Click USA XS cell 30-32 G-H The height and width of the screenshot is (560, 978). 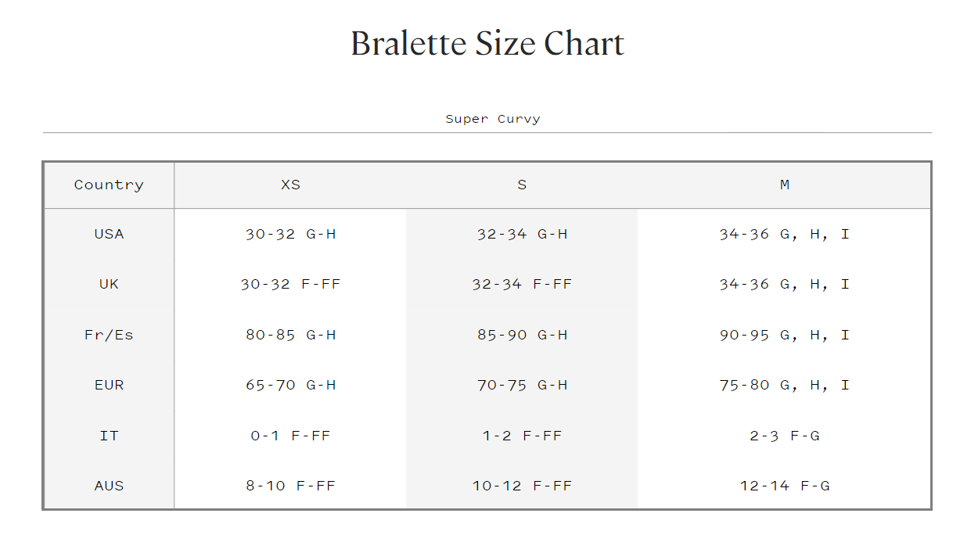(x=290, y=234)
